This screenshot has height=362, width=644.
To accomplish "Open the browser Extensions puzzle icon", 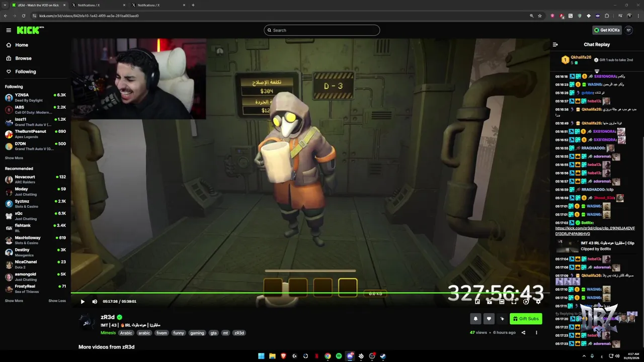I will 607,16.
